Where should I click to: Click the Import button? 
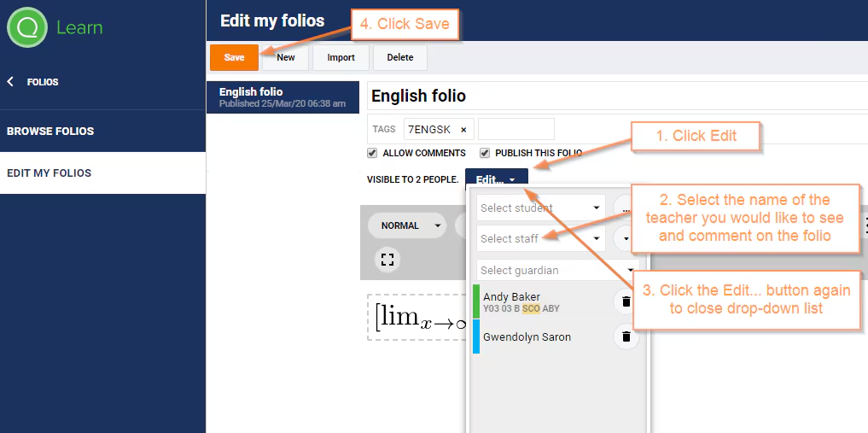[x=341, y=57]
